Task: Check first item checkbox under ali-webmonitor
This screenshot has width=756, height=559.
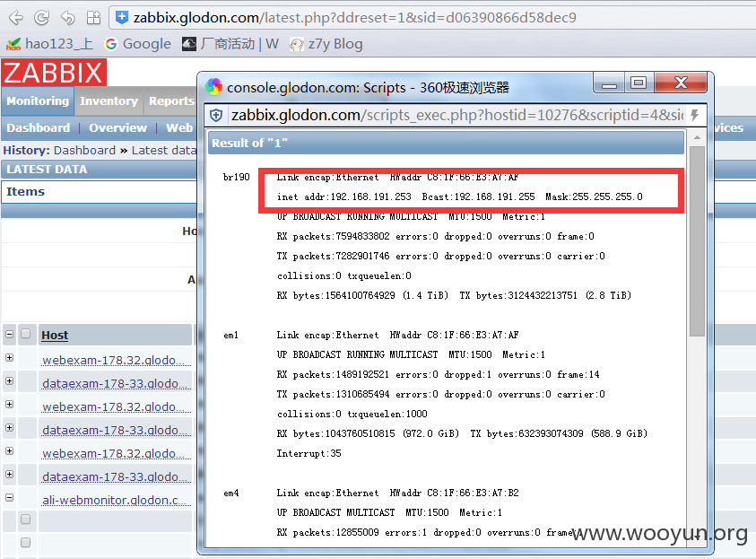Action: [25, 519]
